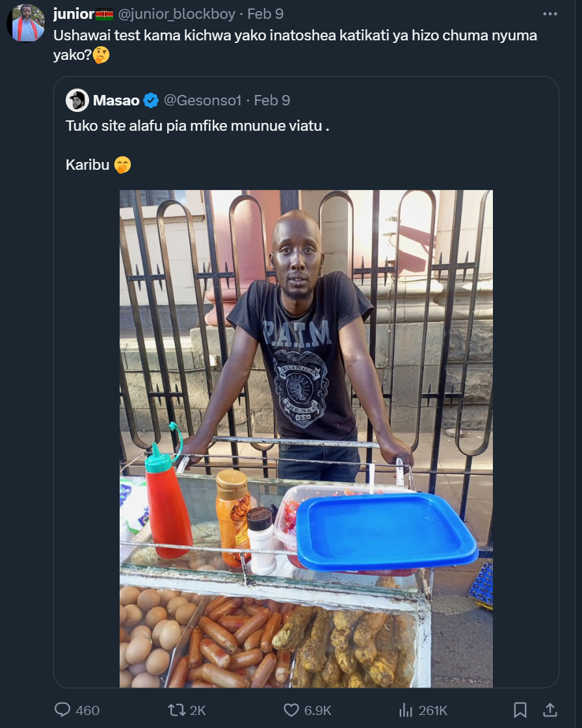Open the three-dot more options menu
582x728 pixels.
coord(550,14)
